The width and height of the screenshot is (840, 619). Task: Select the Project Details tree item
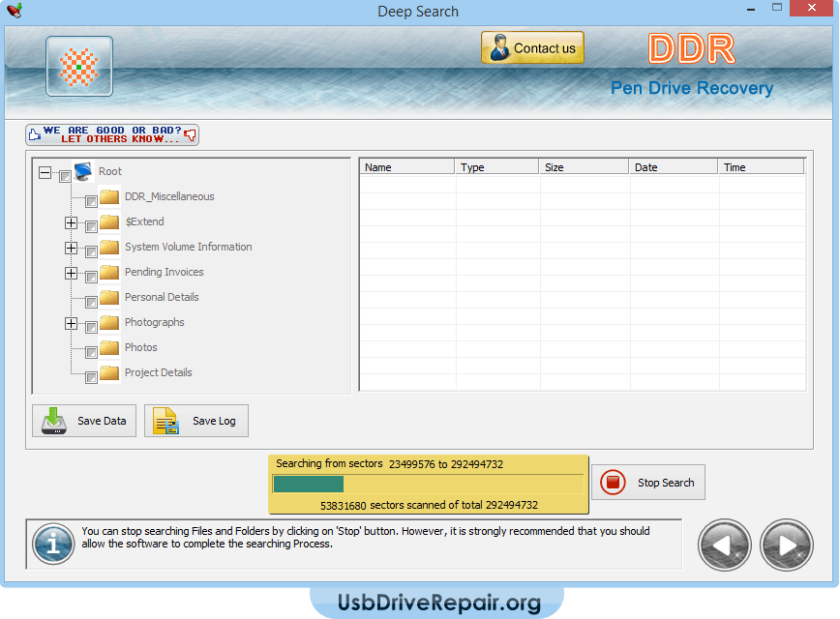158,372
